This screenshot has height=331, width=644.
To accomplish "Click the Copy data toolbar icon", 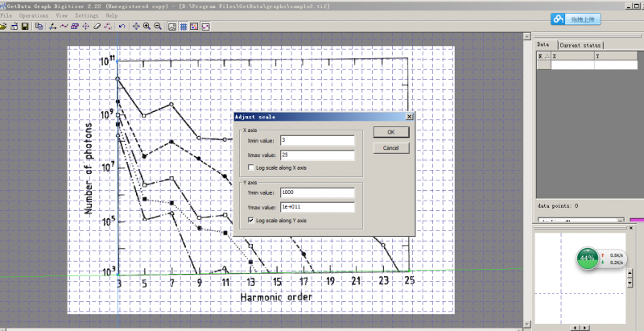I will (39, 27).
